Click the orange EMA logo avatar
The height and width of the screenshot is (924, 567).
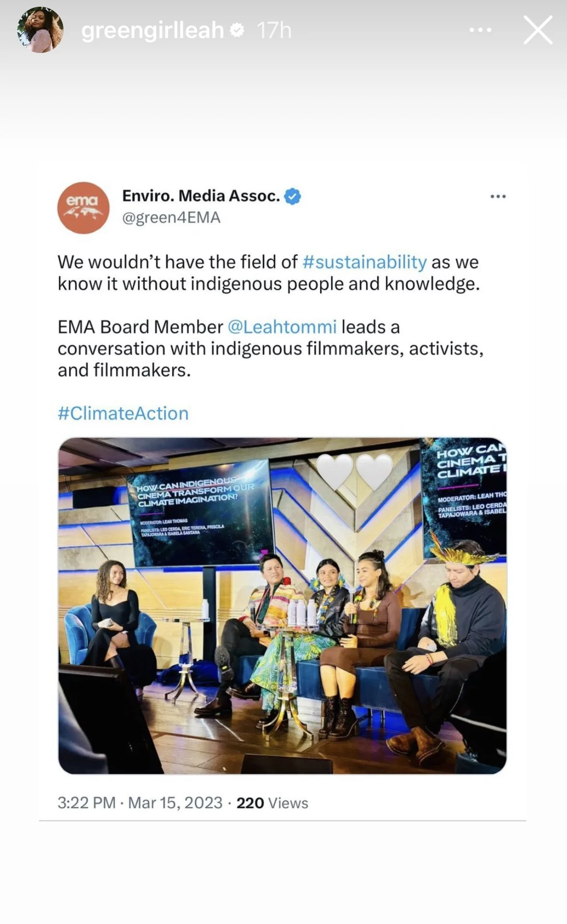(x=84, y=208)
